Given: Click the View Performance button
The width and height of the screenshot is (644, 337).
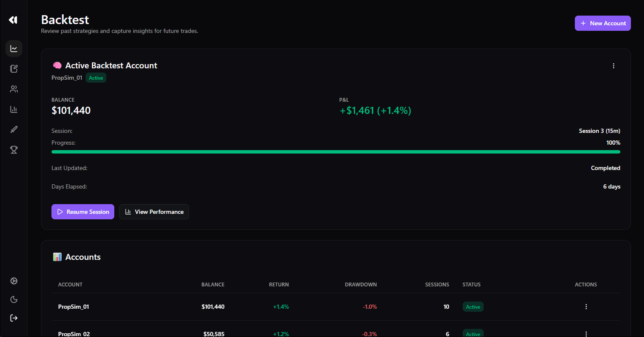Looking at the screenshot, I should [154, 212].
